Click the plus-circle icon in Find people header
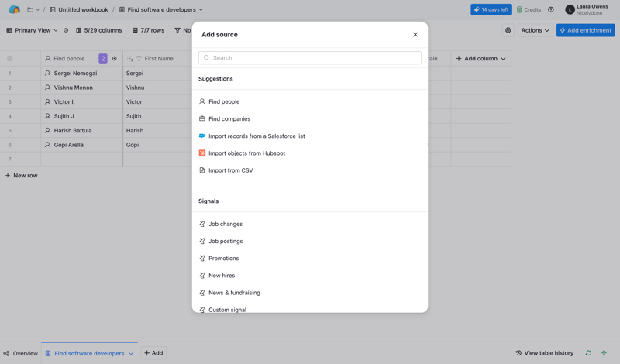Screen dimensions: 620x364 pos(114,59)
